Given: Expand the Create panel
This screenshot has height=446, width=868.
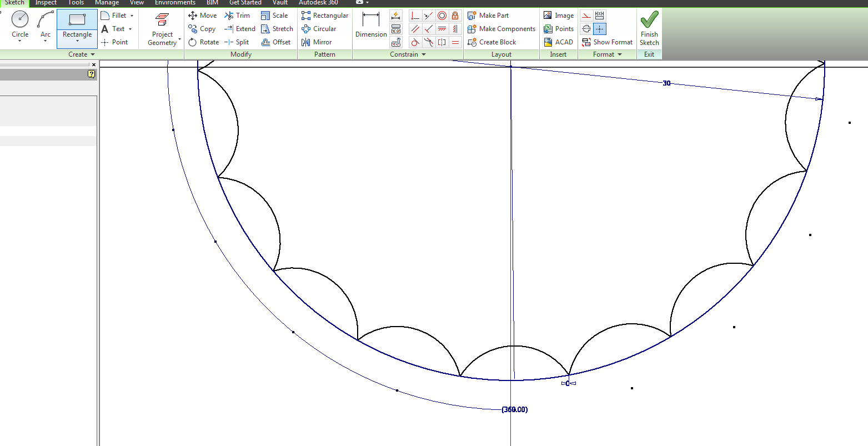Looking at the screenshot, I should 82,54.
